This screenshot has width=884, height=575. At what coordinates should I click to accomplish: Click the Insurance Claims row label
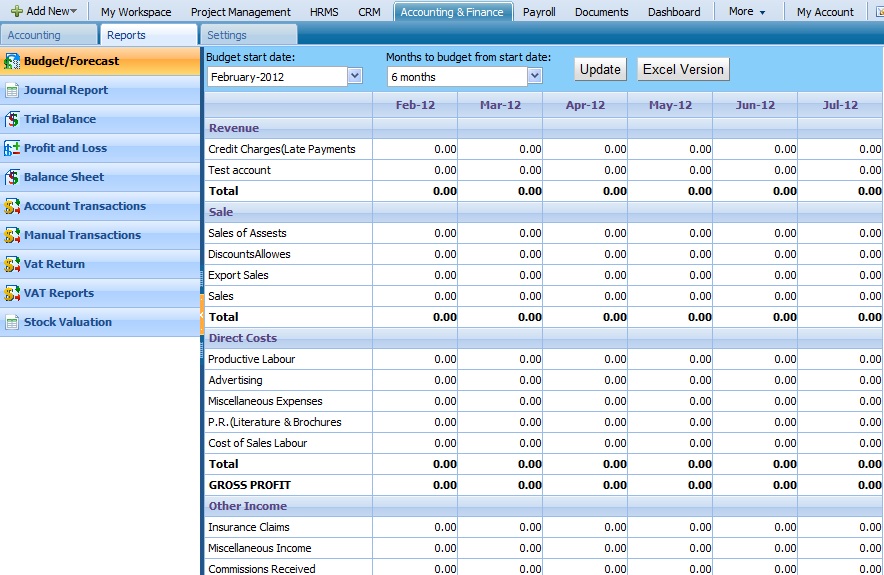tap(249, 527)
